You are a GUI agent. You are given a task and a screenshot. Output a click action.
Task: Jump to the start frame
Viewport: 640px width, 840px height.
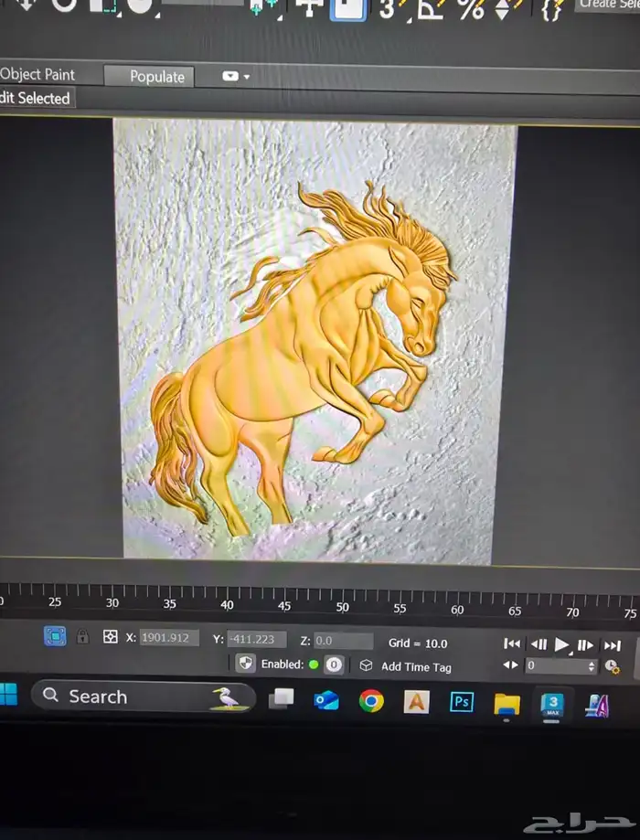(x=512, y=644)
